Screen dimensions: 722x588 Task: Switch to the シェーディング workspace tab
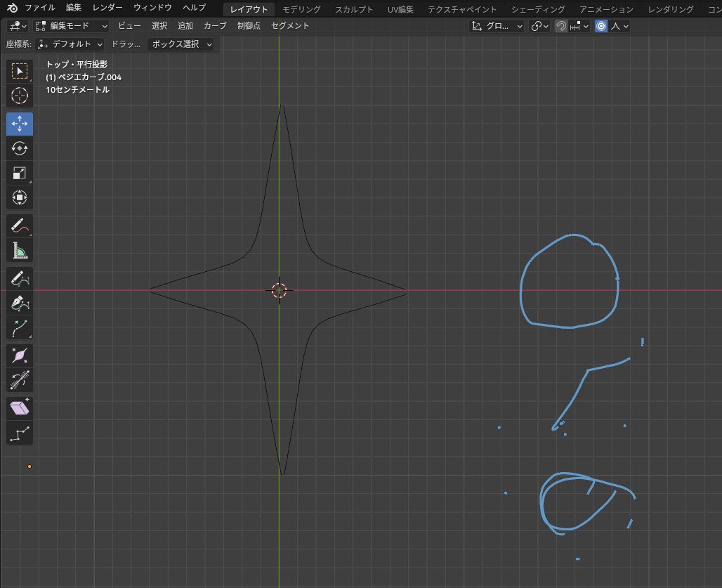click(538, 10)
